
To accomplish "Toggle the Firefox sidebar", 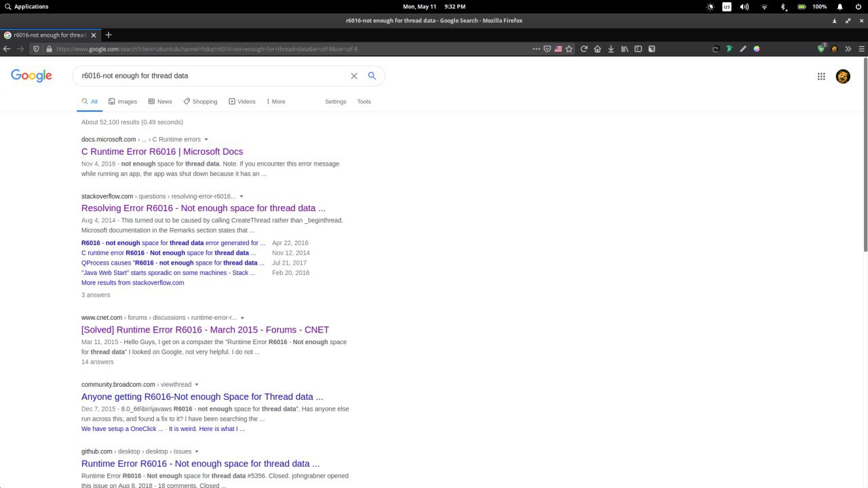I will tap(638, 49).
